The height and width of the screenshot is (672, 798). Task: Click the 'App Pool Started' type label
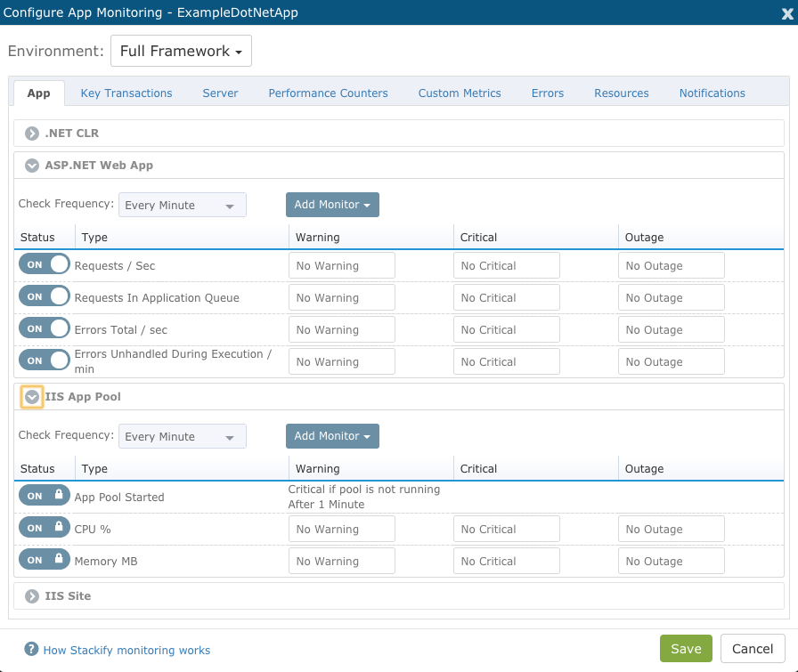(119, 497)
